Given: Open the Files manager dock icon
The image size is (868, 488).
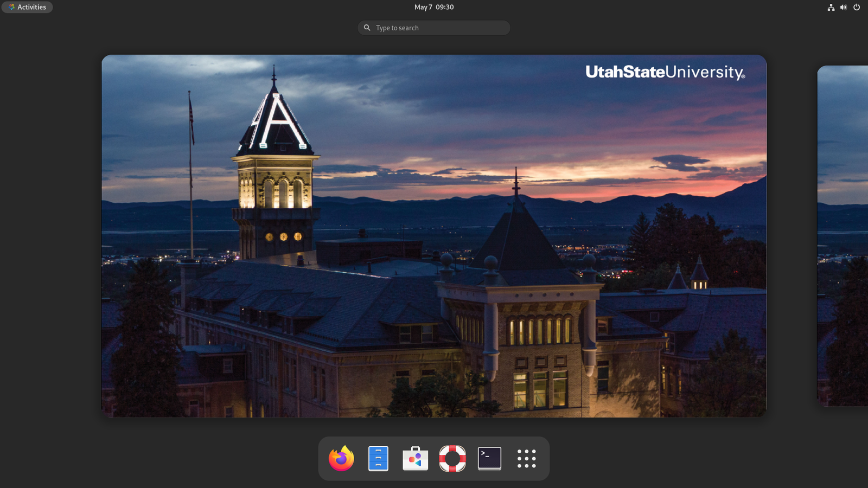Looking at the screenshot, I should [x=378, y=459].
